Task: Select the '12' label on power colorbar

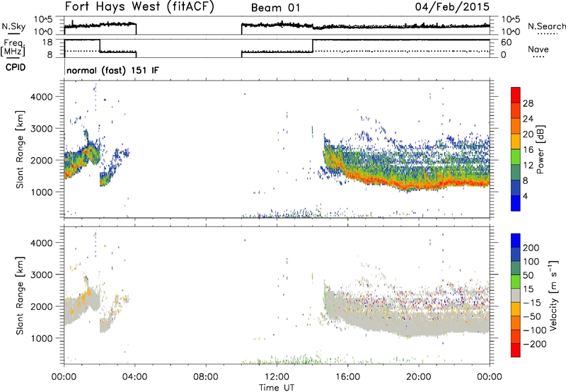Action: pyautogui.click(x=528, y=166)
